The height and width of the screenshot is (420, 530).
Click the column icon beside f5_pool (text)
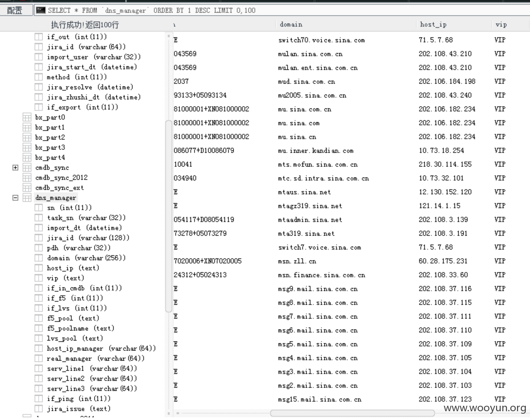click(x=39, y=318)
